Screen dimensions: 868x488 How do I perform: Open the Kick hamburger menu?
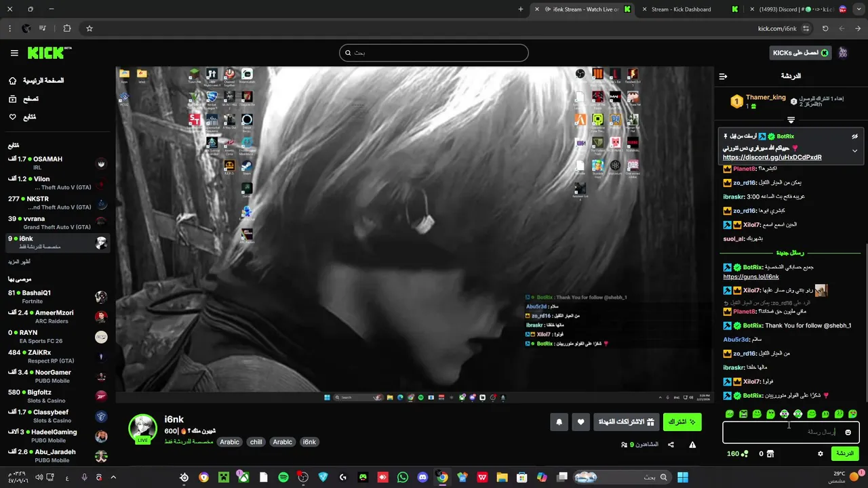click(x=14, y=53)
